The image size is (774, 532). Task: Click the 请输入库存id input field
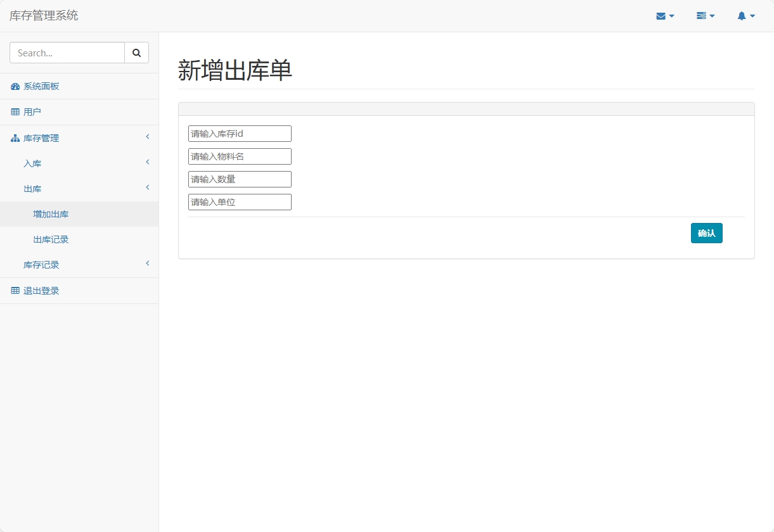[240, 133]
